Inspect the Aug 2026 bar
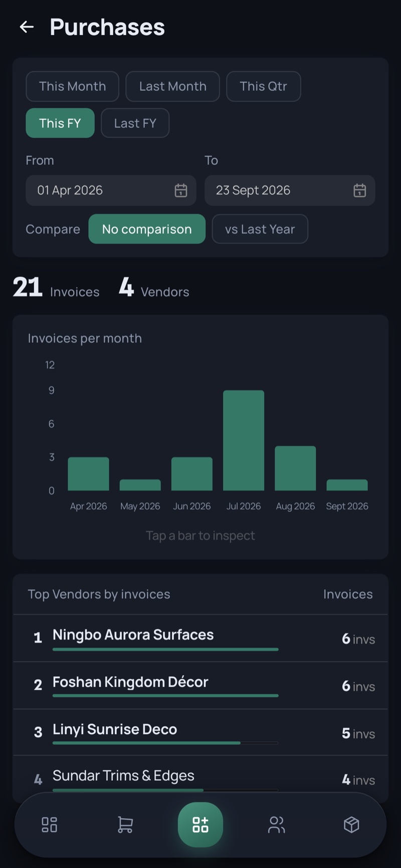 [x=295, y=468]
